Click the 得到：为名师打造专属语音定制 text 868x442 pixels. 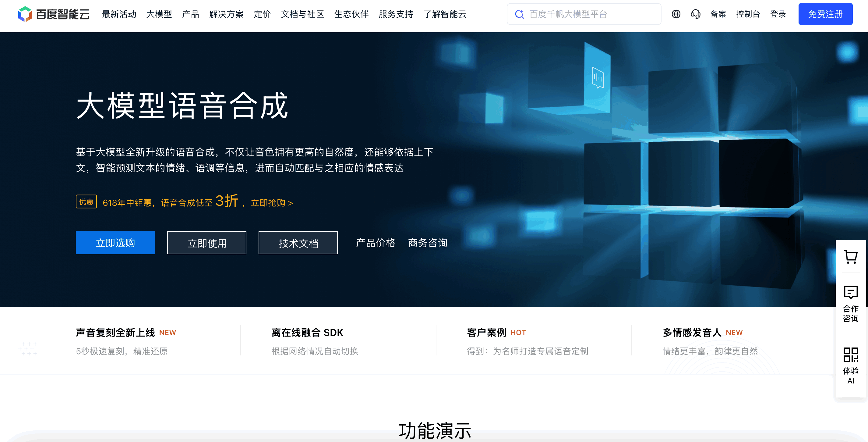point(527,351)
